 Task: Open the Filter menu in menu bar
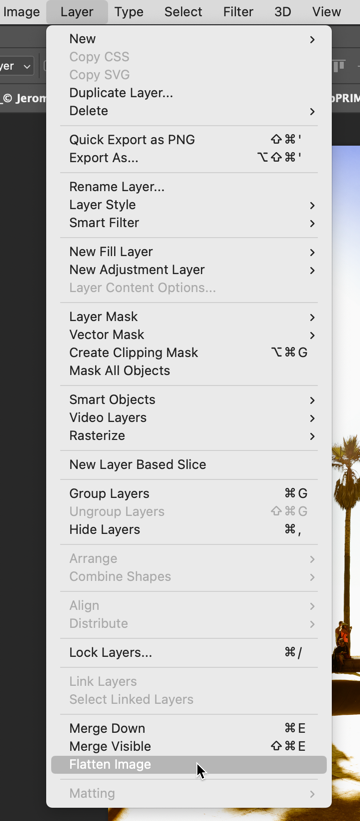[x=238, y=12]
